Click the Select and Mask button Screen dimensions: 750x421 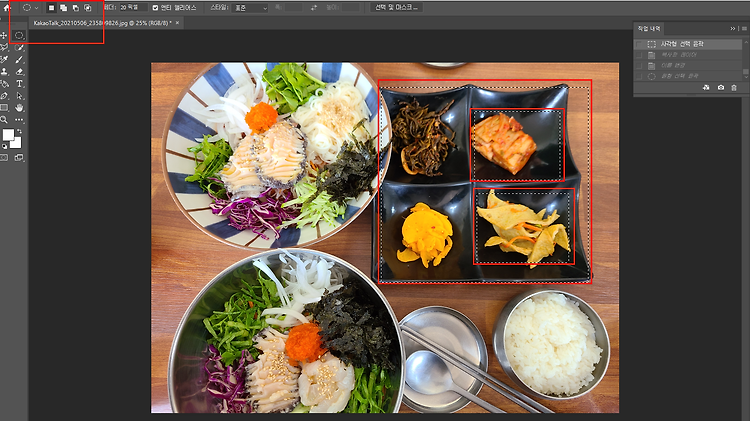click(396, 8)
